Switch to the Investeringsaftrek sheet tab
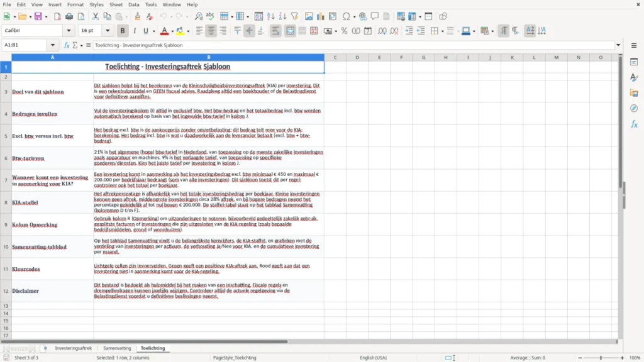 coord(74,348)
